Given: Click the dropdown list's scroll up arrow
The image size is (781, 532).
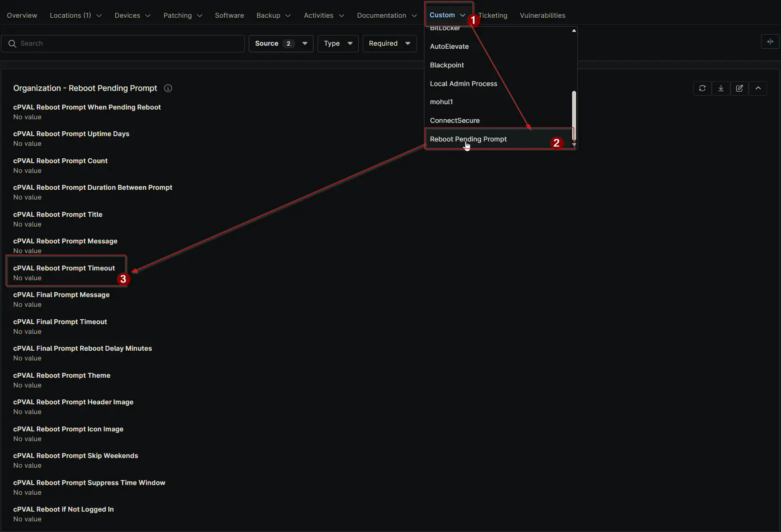Looking at the screenshot, I should pos(574,31).
